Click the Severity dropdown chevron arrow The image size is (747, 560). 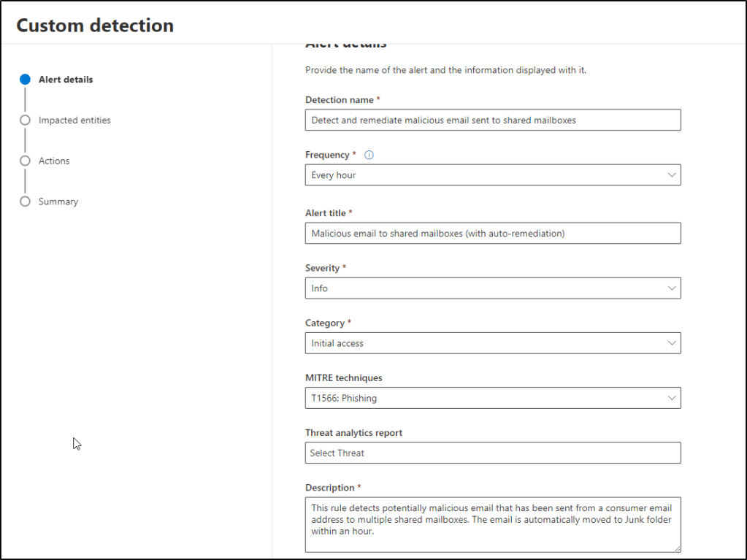tap(672, 288)
